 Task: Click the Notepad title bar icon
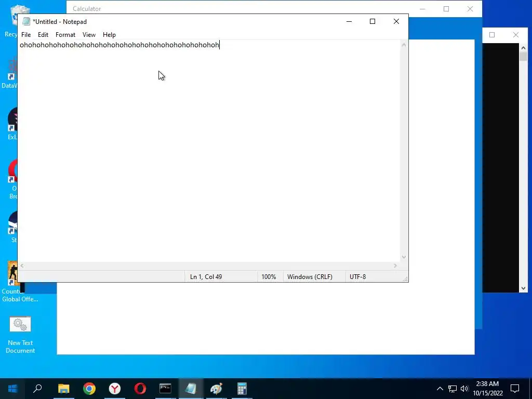tap(26, 22)
